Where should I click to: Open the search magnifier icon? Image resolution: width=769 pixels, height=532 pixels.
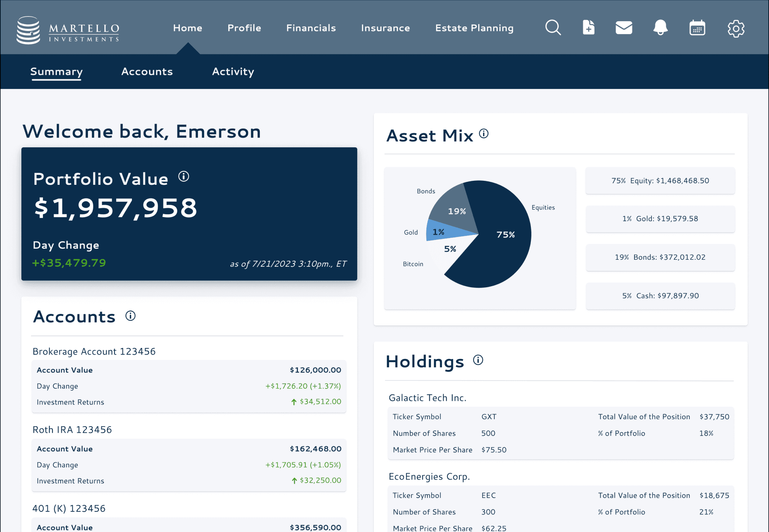tap(553, 28)
